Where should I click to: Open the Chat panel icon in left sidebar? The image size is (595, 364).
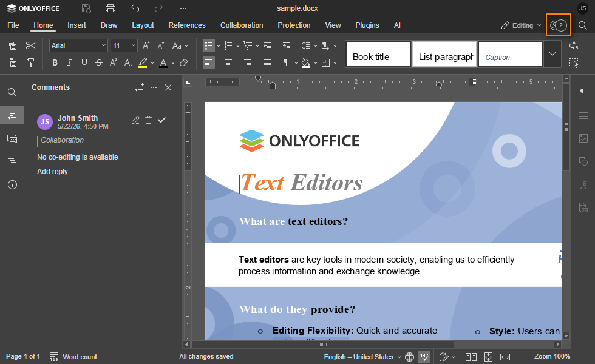click(x=12, y=139)
